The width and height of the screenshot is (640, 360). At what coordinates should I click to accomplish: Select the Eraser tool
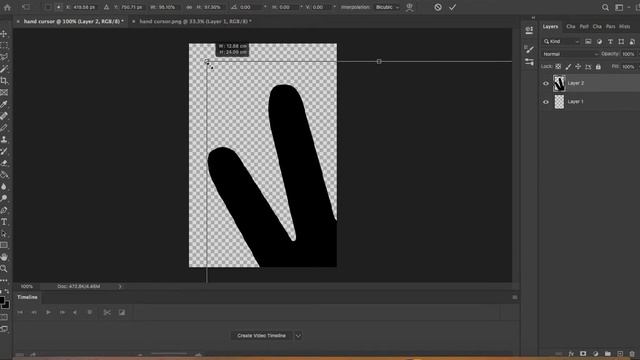tap(4, 163)
